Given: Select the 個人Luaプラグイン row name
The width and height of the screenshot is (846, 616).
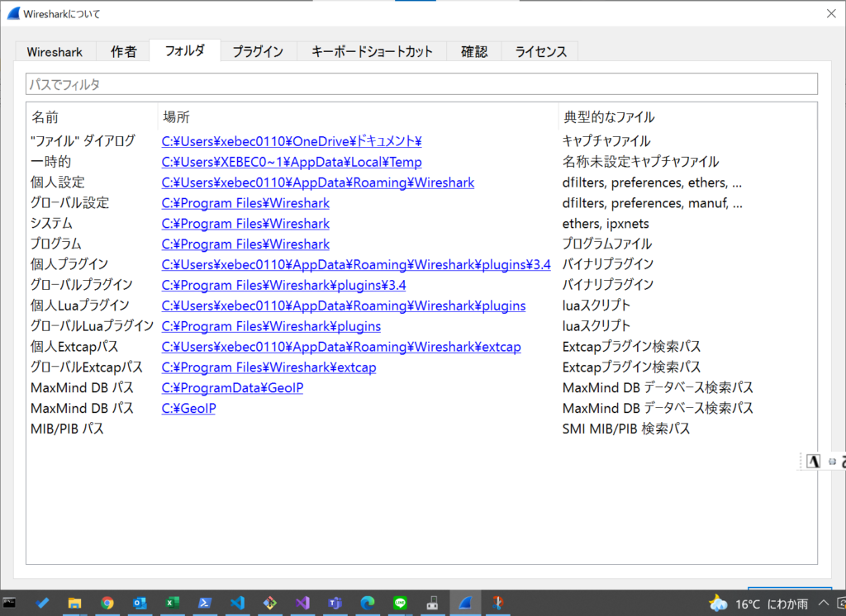Looking at the screenshot, I should point(80,306).
